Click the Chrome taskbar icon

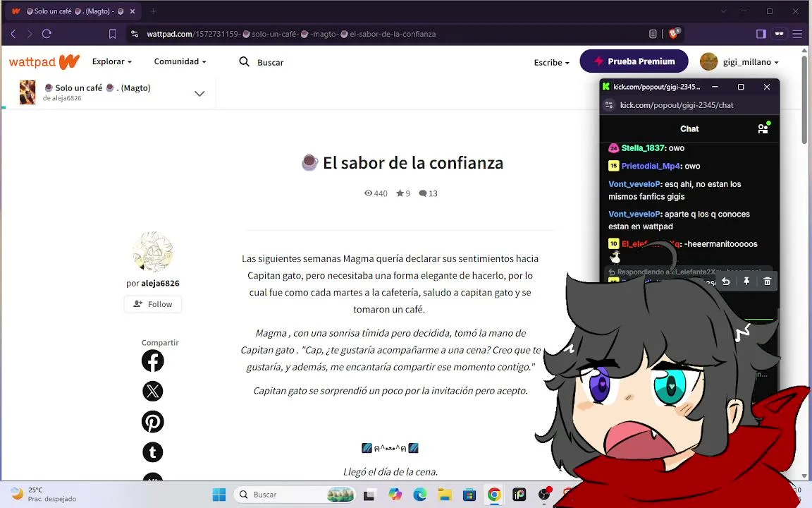click(x=494, y=495)
